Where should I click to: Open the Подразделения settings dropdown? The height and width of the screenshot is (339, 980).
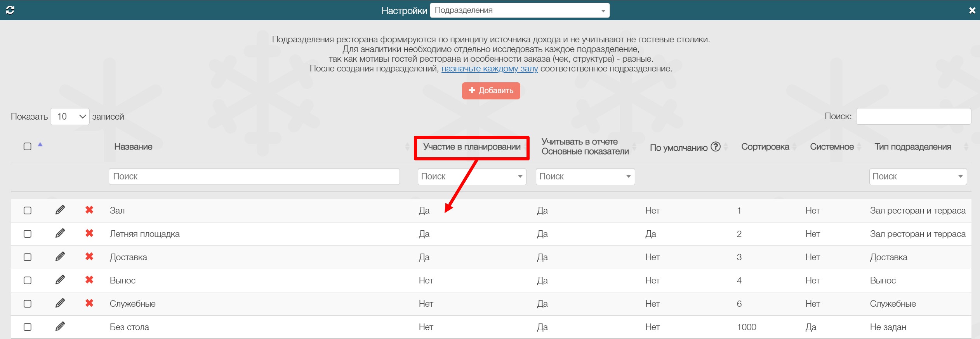[520, 10]
